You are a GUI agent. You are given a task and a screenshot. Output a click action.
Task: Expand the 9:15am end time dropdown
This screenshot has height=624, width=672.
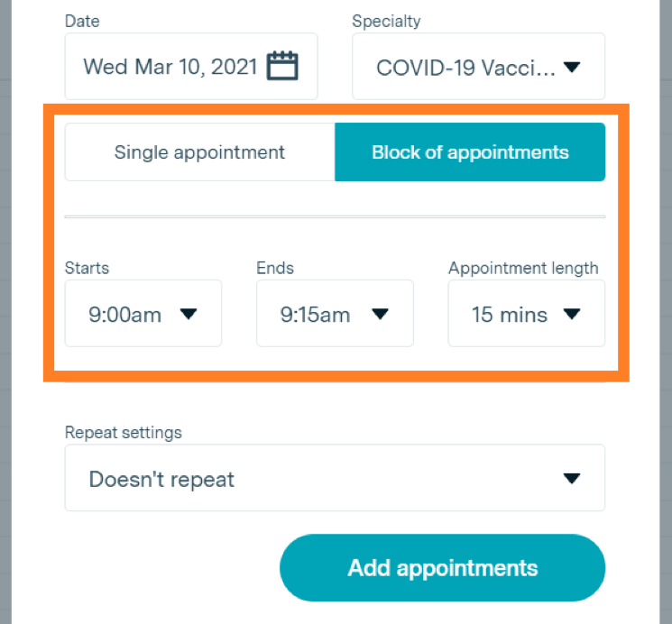[335, 313]
